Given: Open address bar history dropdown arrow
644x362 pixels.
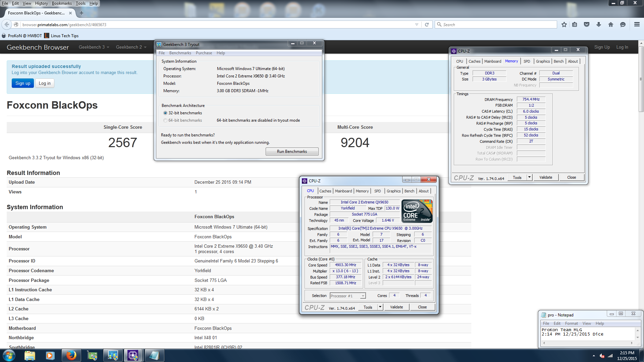Looking at the screenshot, I should [417, 24].
